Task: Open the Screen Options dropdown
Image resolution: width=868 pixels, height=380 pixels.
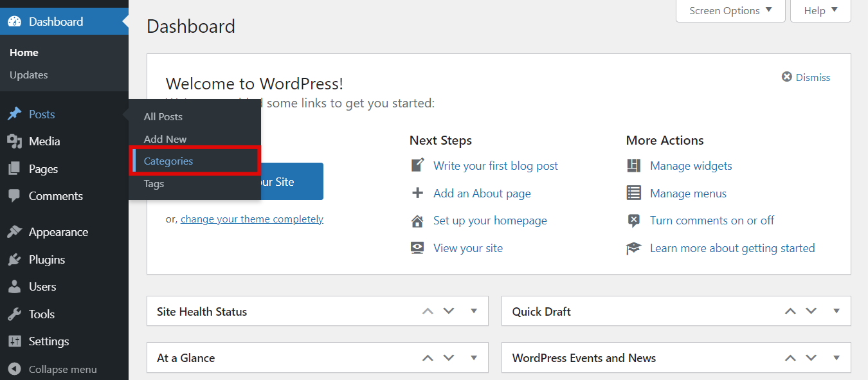Action: tap(730, 10)
